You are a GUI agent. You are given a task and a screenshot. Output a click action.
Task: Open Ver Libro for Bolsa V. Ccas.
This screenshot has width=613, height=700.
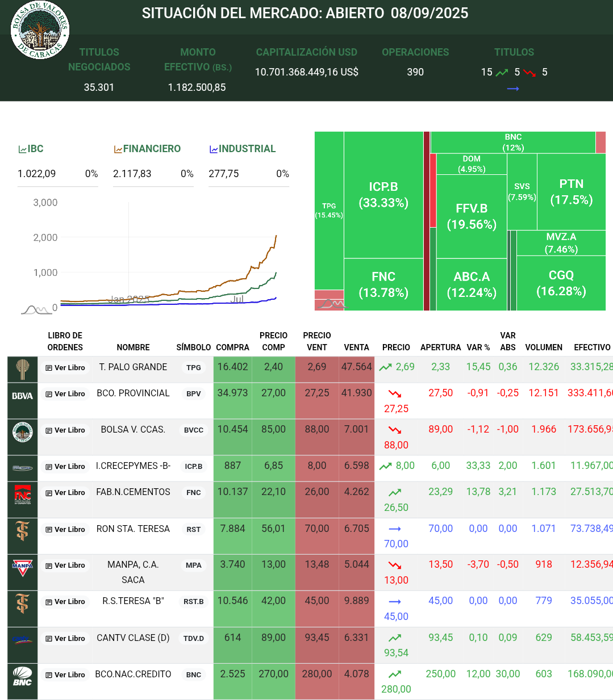pos(65,430)
